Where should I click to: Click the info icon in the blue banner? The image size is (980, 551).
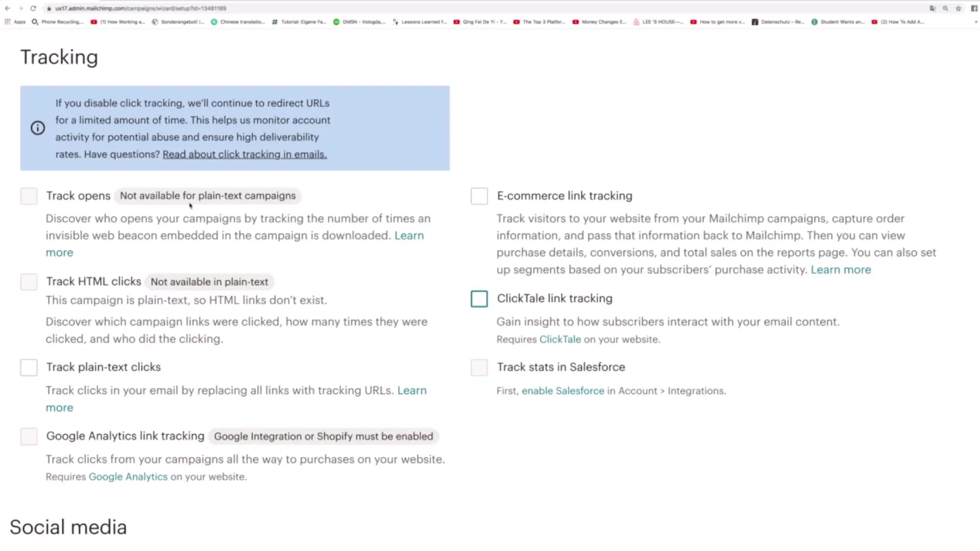38,128
